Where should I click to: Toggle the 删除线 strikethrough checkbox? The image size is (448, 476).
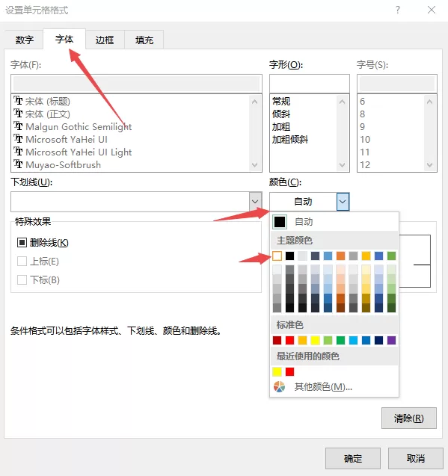point(22,243)
